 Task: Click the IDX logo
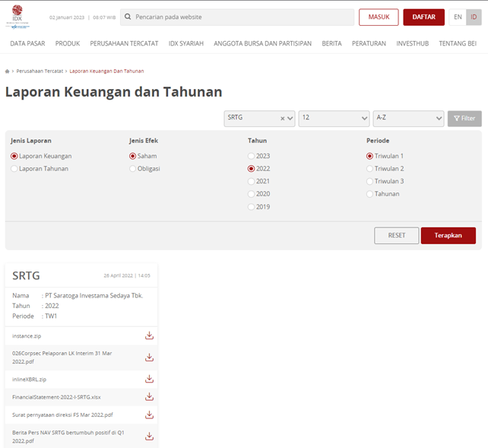[x=17, y=17]
